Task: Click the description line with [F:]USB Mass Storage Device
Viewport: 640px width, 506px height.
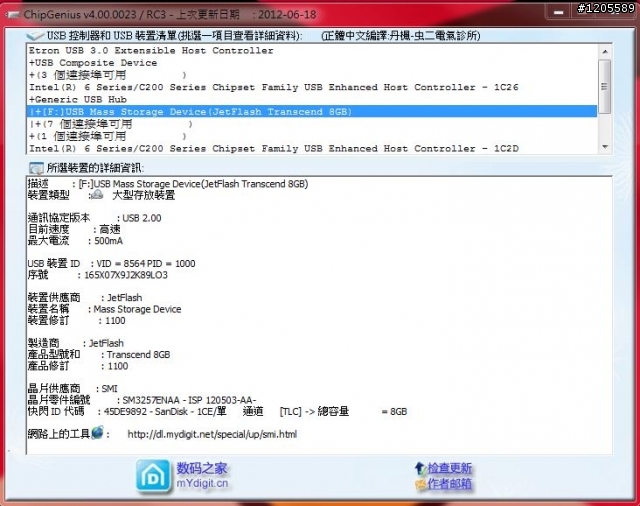Action: click(x=168, y=184)
